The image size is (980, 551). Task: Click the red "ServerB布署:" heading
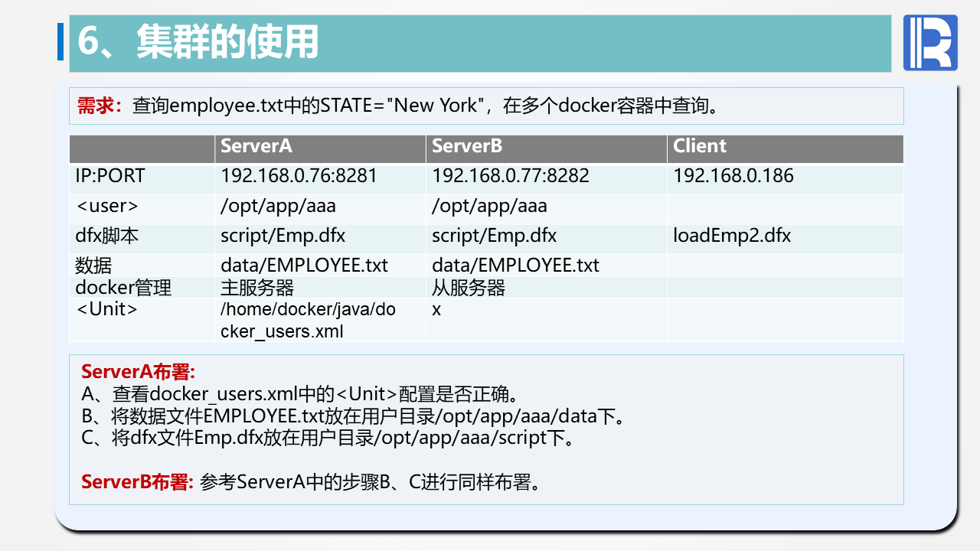[138, 483]
